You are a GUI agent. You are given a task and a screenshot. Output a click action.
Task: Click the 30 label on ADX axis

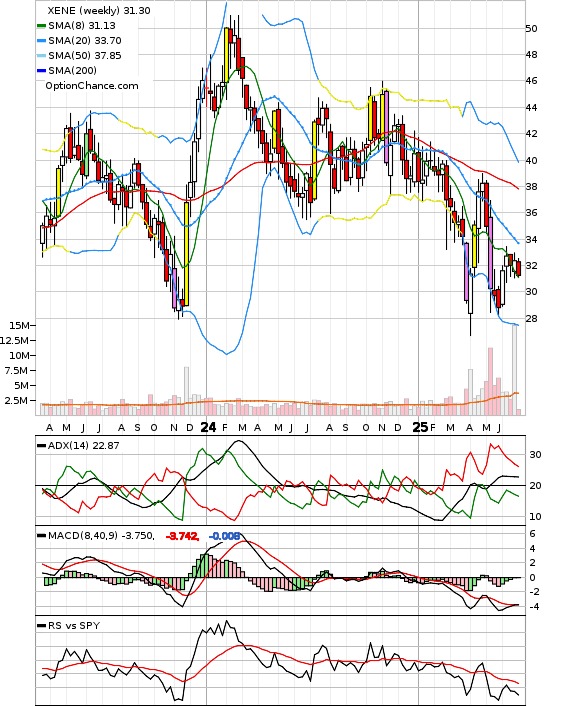tap(535, 454)
